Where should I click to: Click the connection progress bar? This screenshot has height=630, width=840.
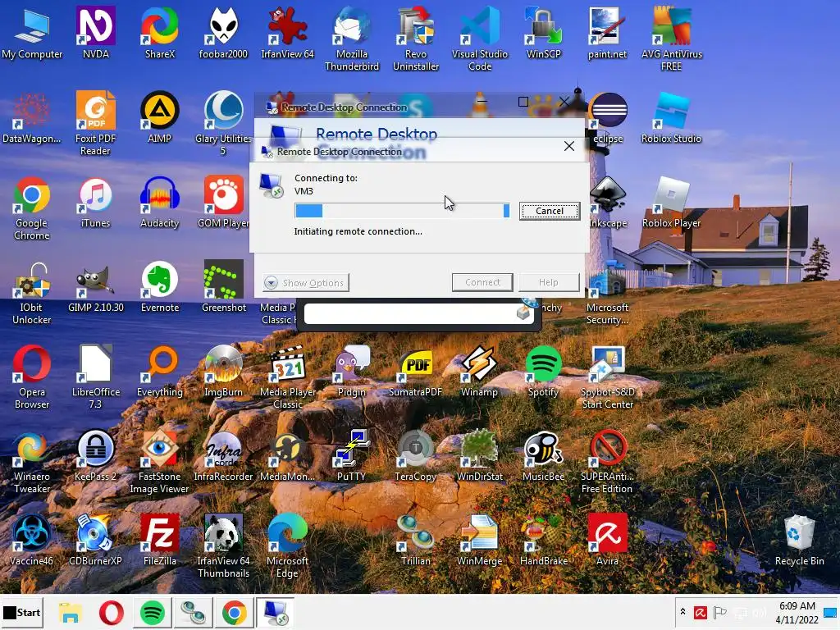pos(402,211)
